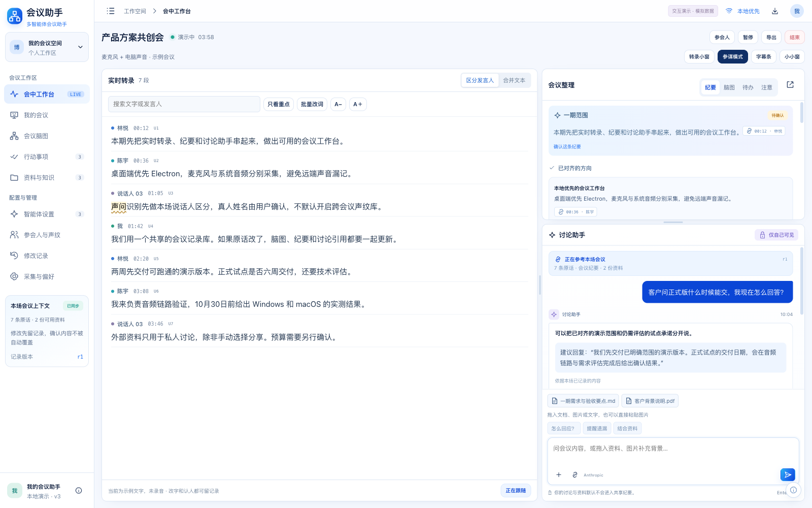Viewport: 812px width, 508px height.
Task: Send message with the paper plane button
Action: tap(788, 474)
